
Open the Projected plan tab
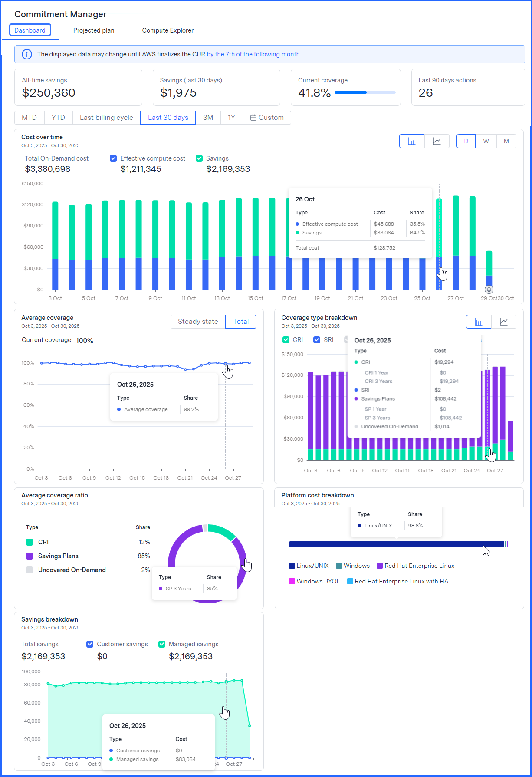tap(94, 30)
